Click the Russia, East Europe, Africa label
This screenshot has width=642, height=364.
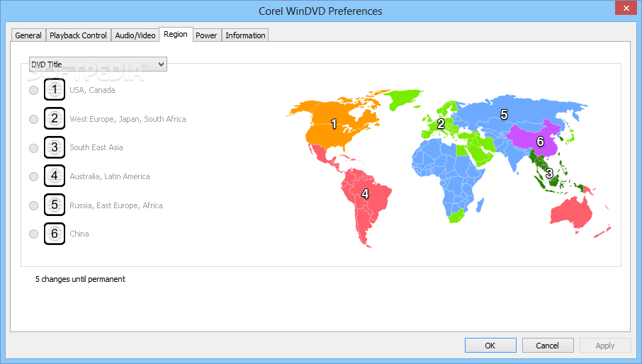(x=116, y=205)
